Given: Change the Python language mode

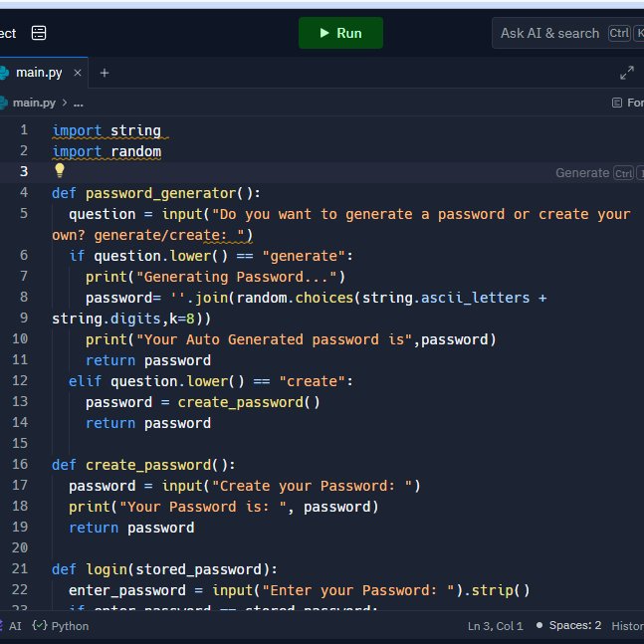Looking at the screenshot, I should tap(70, 626).
